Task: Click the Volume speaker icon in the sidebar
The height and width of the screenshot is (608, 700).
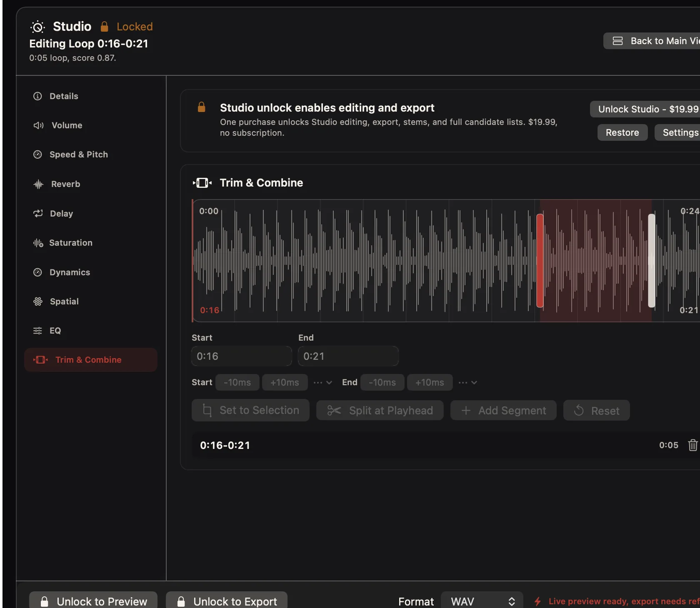Action: click(38, 125)
